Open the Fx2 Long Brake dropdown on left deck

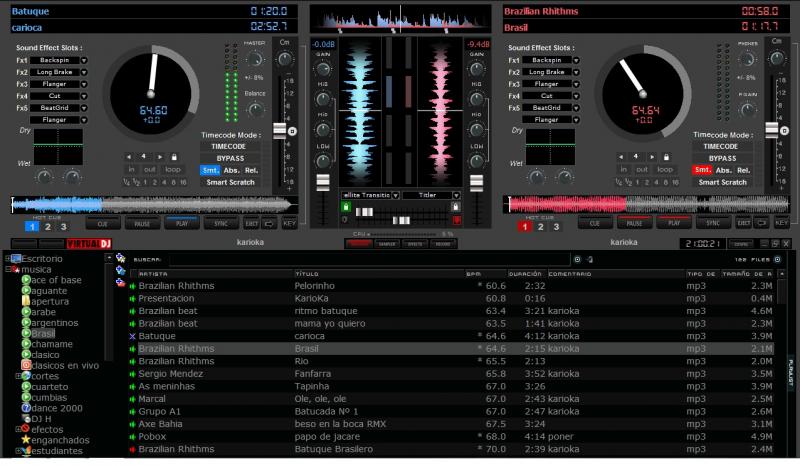[84, 72]
